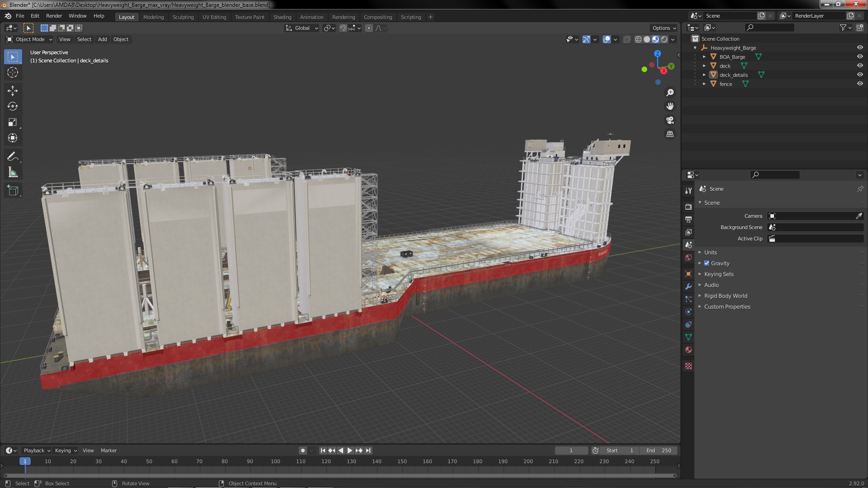The image size is (868, 488).
Task: Click the Options button in the viewport header
Action: 663,28
